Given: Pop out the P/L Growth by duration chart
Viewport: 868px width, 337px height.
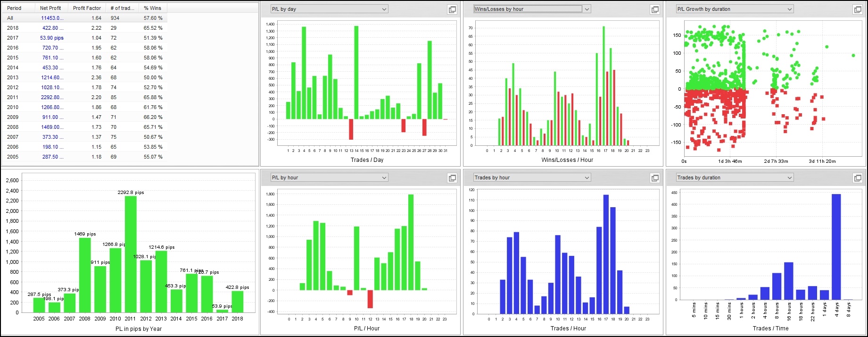Looking at the screenshot, I should [857, 9].
